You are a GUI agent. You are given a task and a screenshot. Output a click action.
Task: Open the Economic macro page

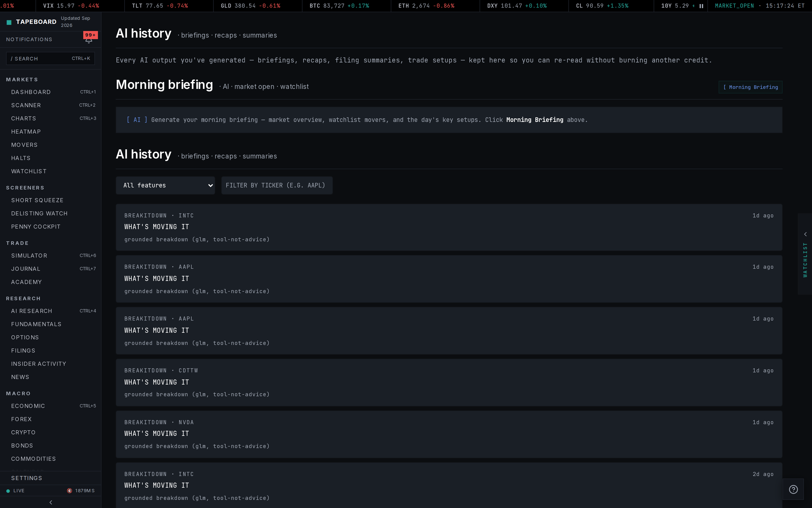(51, 406)
